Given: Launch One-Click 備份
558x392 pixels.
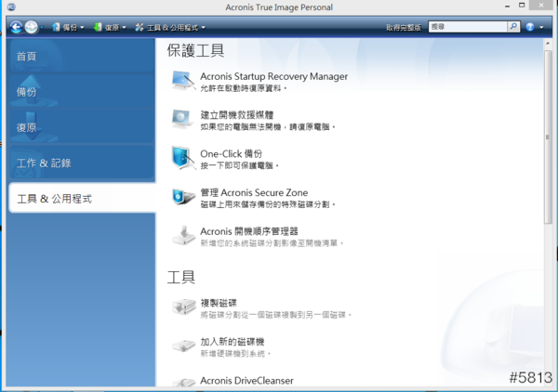Looking at the screenshot, I should [232, 154].
